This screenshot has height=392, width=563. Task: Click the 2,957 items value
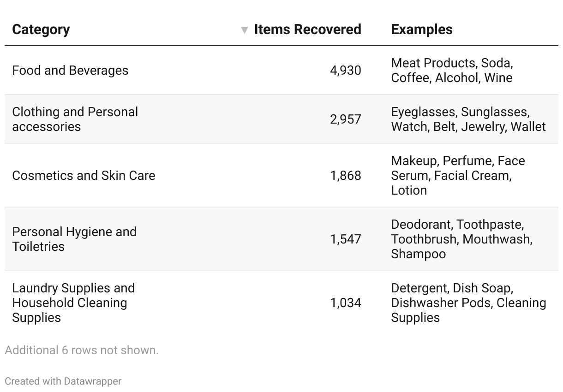(345, 119)
